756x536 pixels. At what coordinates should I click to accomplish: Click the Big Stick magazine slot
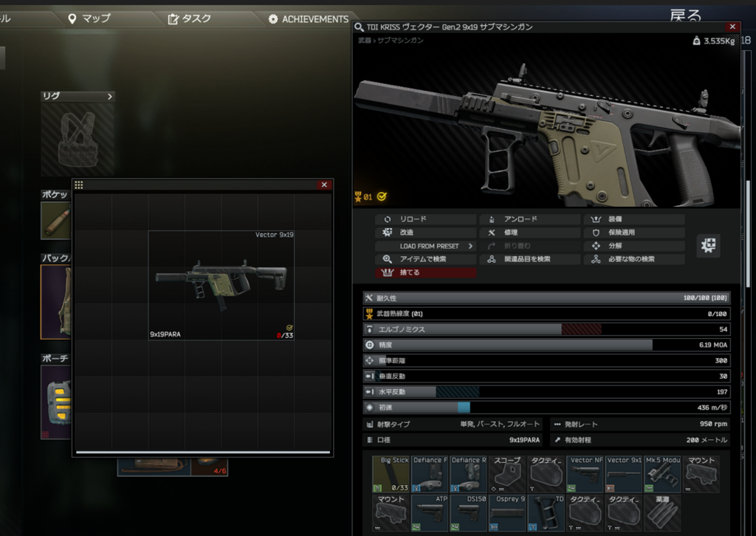[391, 474]
